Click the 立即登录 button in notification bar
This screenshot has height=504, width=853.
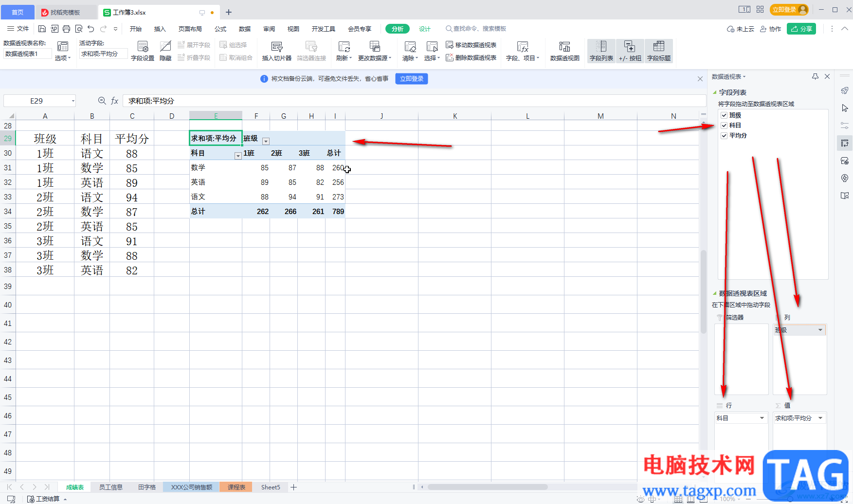412,79
